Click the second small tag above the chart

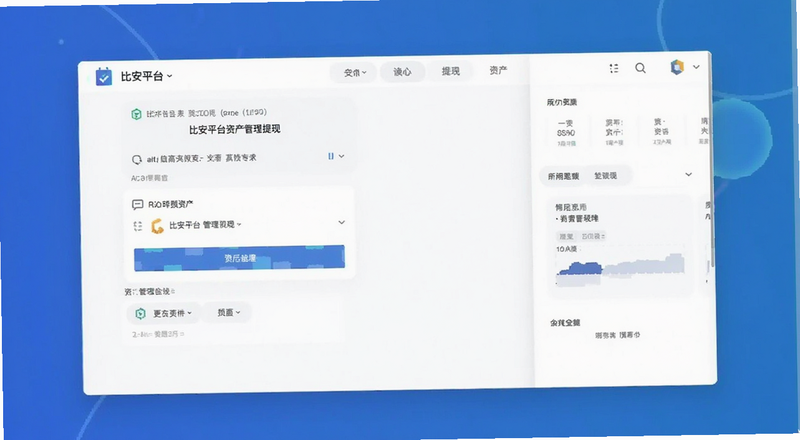coord(593,236)
